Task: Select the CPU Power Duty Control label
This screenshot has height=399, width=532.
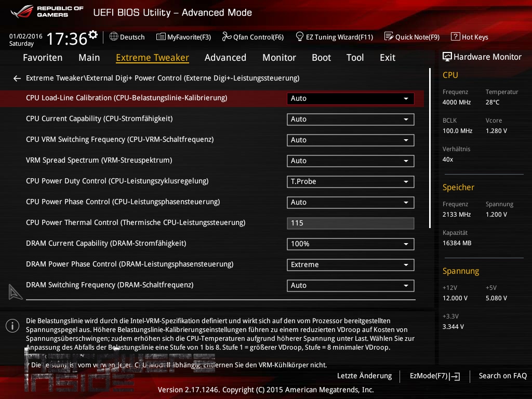Action: coord(117,181)
